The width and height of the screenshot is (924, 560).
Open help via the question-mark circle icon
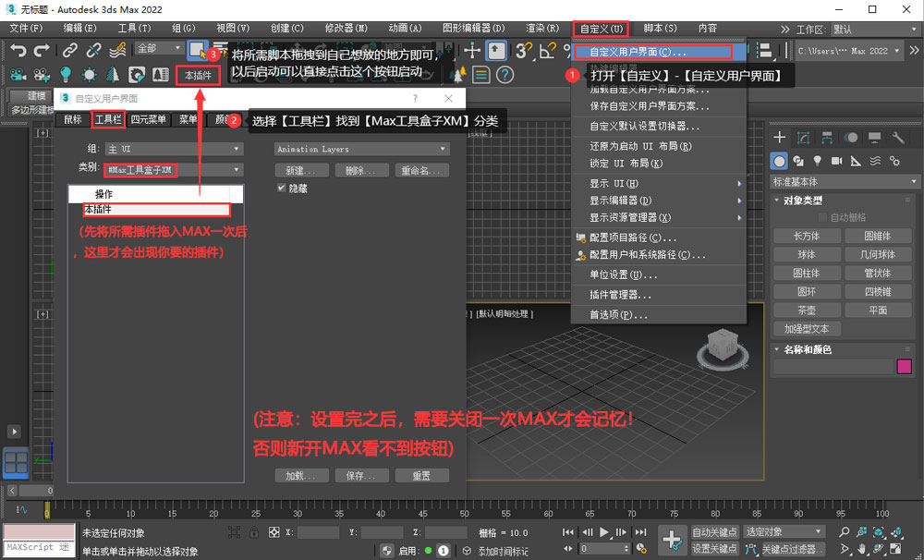coord(505,75)
